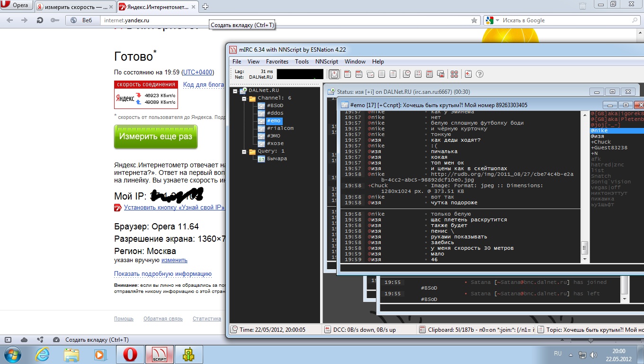Open Internet Explorer from the taskbar
The height and width of the screenshot is (364, 644).
(42, 355)
